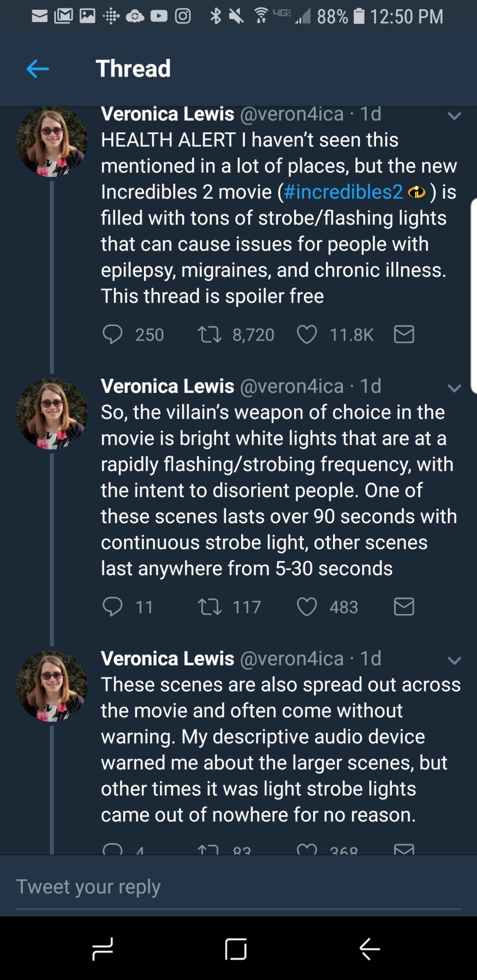
Task: Retweet the tweet with 117 retweets
Action: coord(209,607)
